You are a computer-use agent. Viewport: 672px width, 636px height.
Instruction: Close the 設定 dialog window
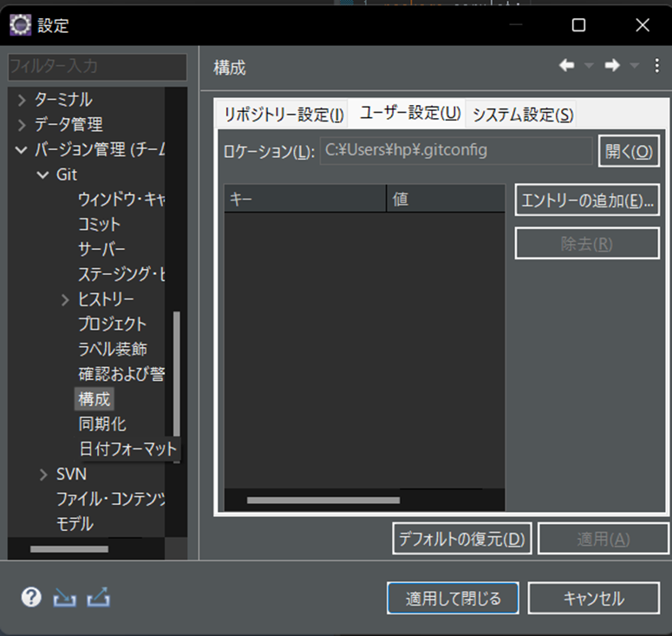coord(643,25)
